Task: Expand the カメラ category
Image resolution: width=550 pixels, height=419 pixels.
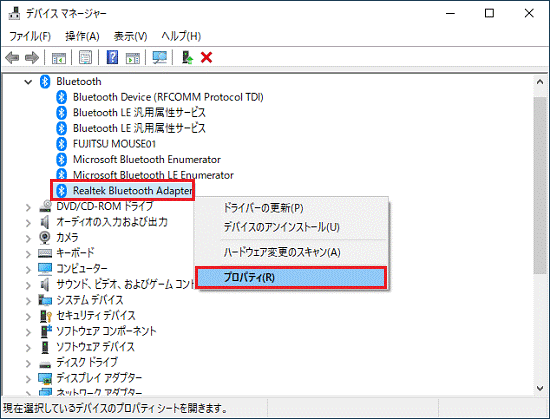Action: (x=28, y=238)
